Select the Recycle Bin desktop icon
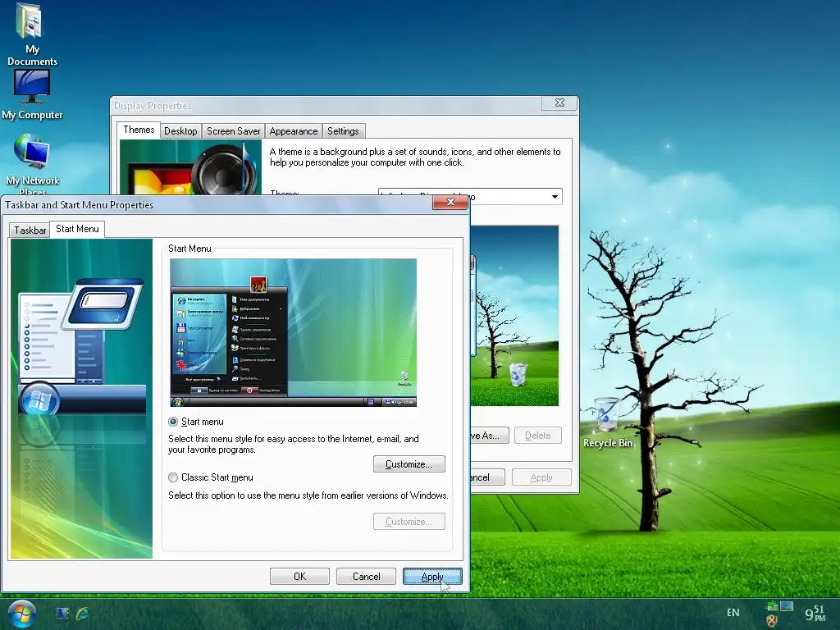 pyautogui.click(x=608, y=423)
